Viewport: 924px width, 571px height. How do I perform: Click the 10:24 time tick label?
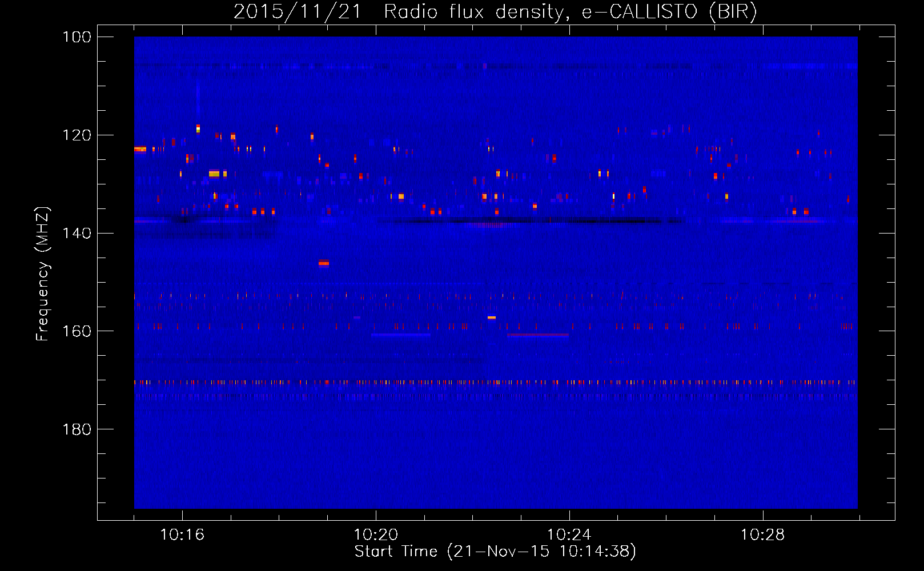(569, 535)
